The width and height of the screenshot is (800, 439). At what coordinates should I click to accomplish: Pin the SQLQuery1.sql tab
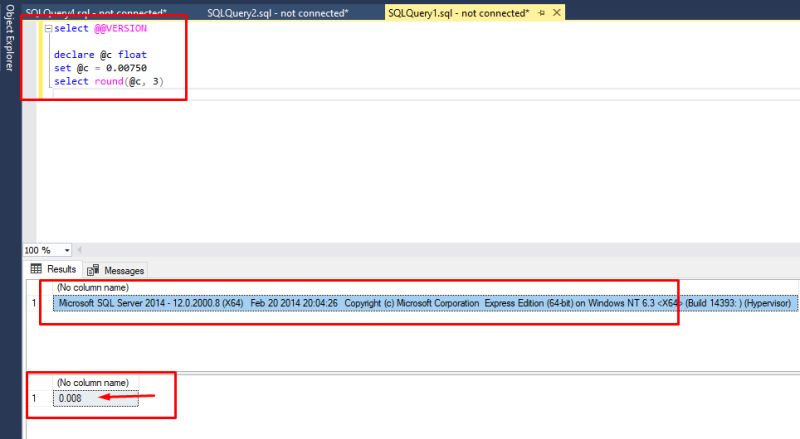click(541, 13)
